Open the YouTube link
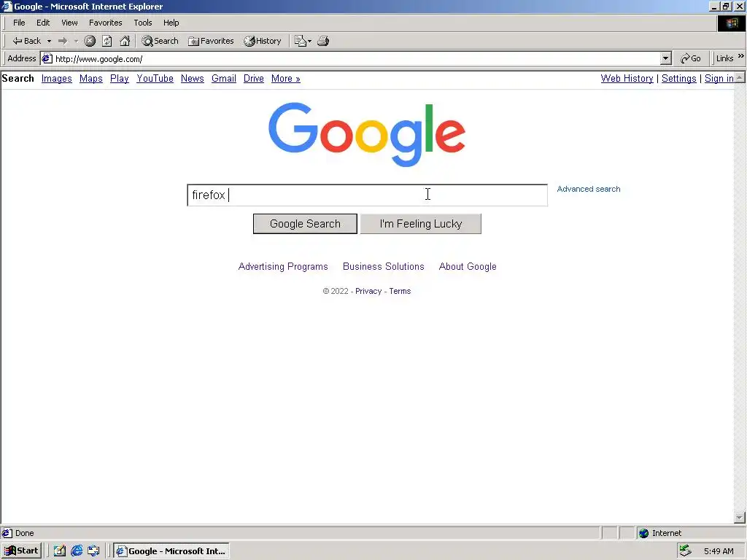The width and height of the screenshot is (747, 560). tap(155, 79)
